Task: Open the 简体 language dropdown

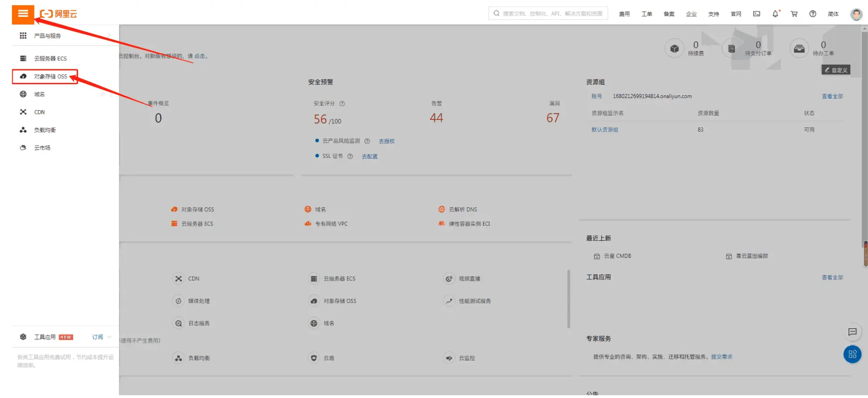Action: [x=833, y=14]
